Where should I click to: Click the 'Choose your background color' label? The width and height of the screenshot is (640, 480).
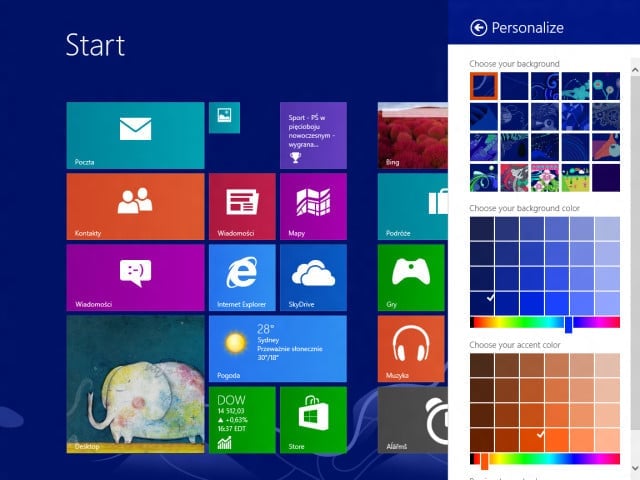(524, 208)
